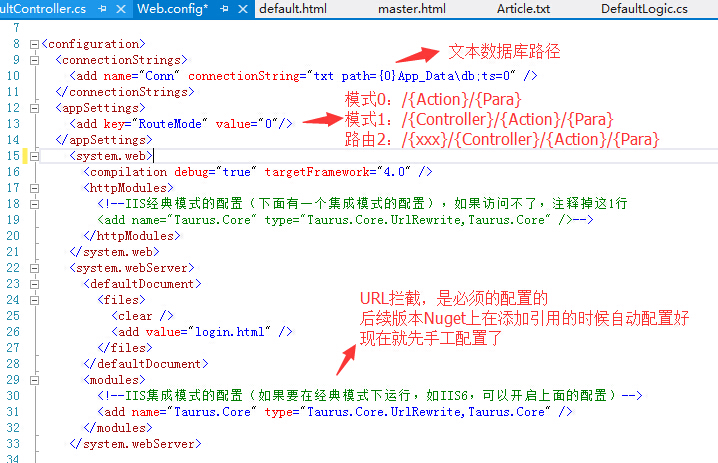Open the default.html tab
Viewport: 718px width, 463px height.
coord(293,9)
